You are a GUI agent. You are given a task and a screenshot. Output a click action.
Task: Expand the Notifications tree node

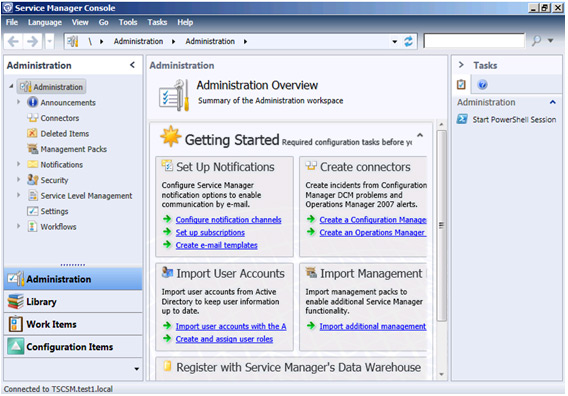(x=18, y=164)
